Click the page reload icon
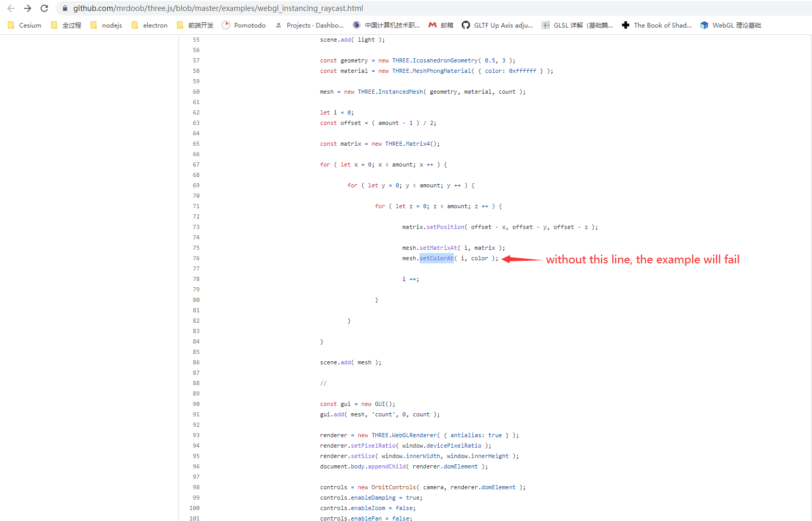The image size is (812, 521). point(44,8)
